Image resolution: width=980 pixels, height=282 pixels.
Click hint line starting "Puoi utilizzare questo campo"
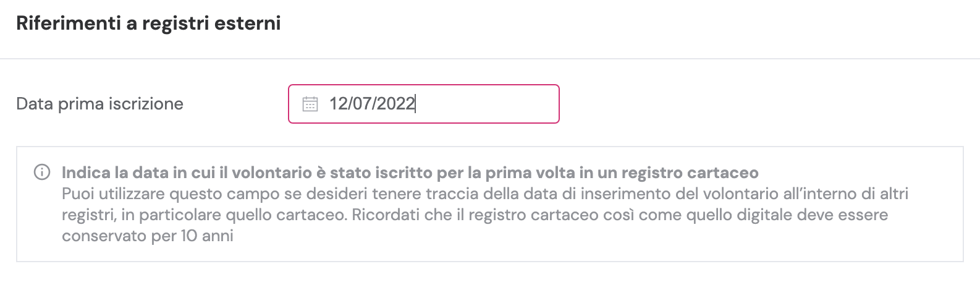(484, 194)
